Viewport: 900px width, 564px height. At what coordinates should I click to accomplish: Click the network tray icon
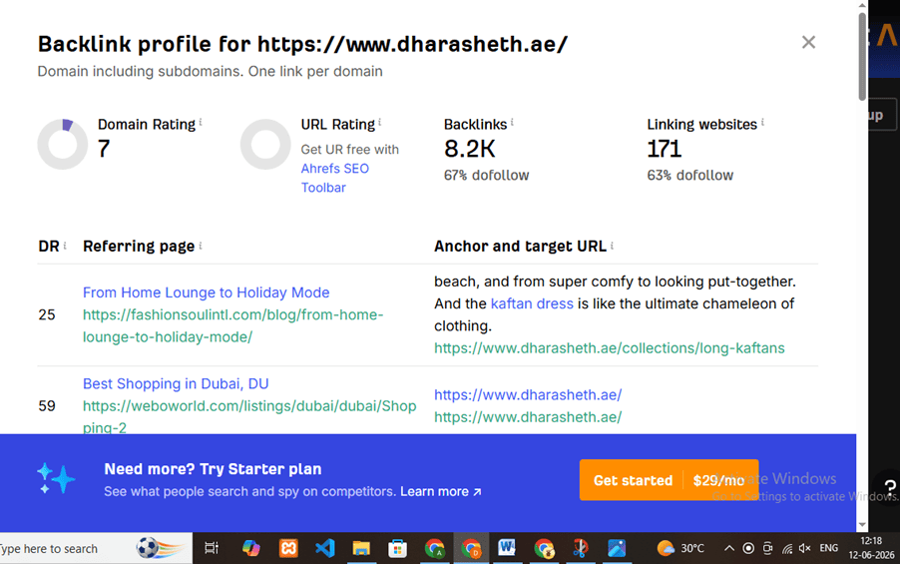point(787,549)
